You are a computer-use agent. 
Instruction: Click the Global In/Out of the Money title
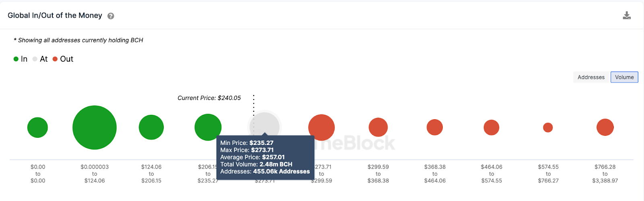[55, 15]
